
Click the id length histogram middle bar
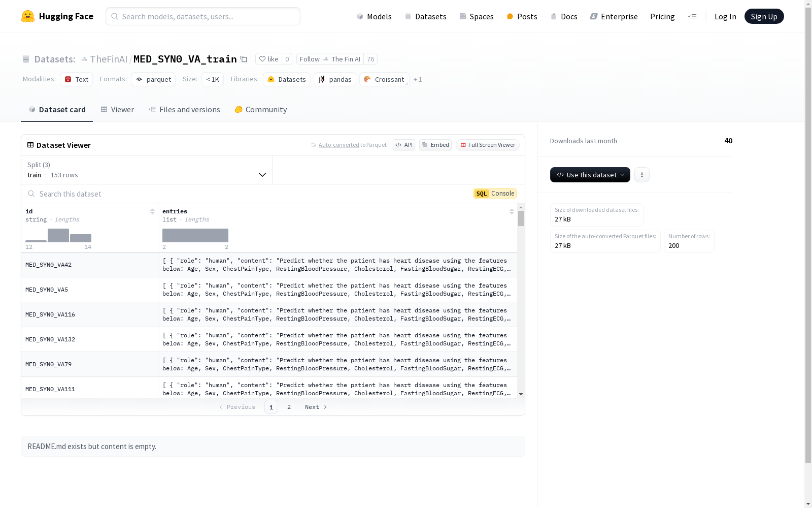click(x=58, y=235)
